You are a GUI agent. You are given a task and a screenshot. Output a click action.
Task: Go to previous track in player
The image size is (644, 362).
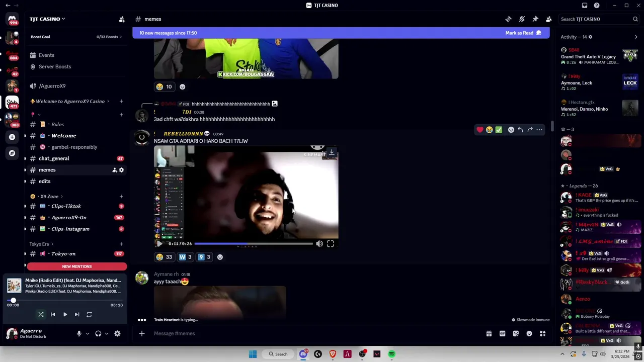click(53, 314)
